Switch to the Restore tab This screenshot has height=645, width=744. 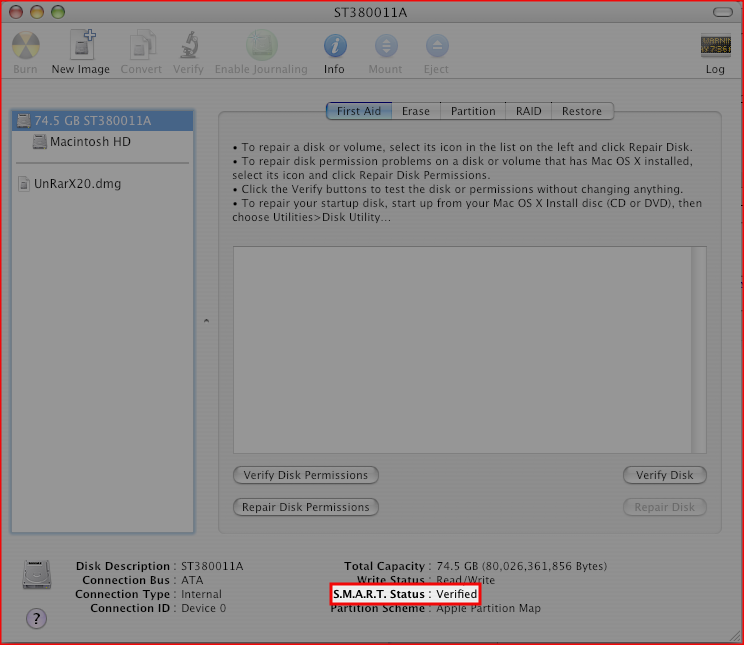coord(582,111)
